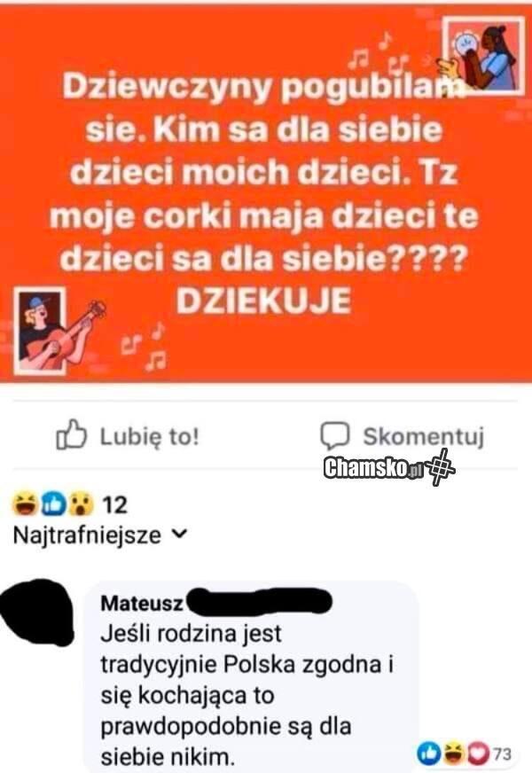The image size is (532, 773).
Task: Click the blue like reaction on post
Action: click(53, 504)
